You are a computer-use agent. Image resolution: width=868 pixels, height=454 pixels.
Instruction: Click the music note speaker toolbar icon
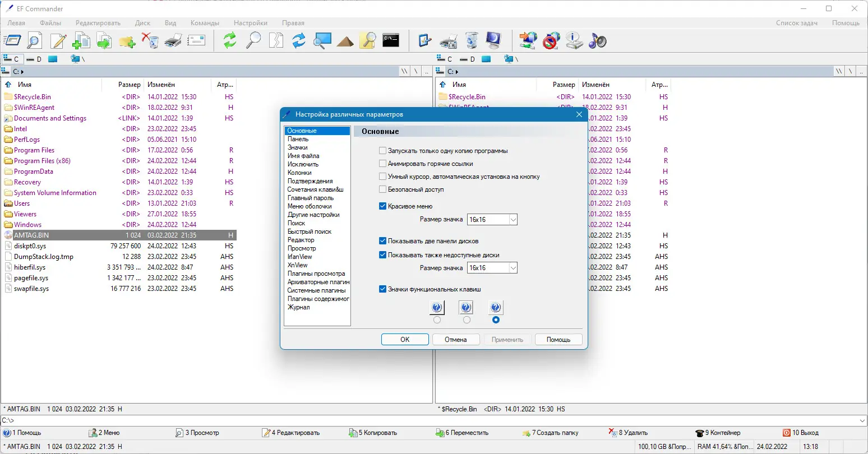pyautogui.click(x=598, y=40)
